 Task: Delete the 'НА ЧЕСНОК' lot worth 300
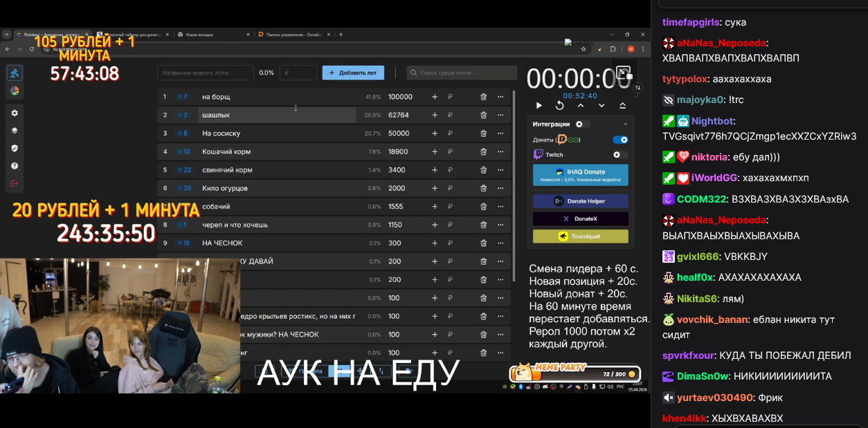click(483, 243)
